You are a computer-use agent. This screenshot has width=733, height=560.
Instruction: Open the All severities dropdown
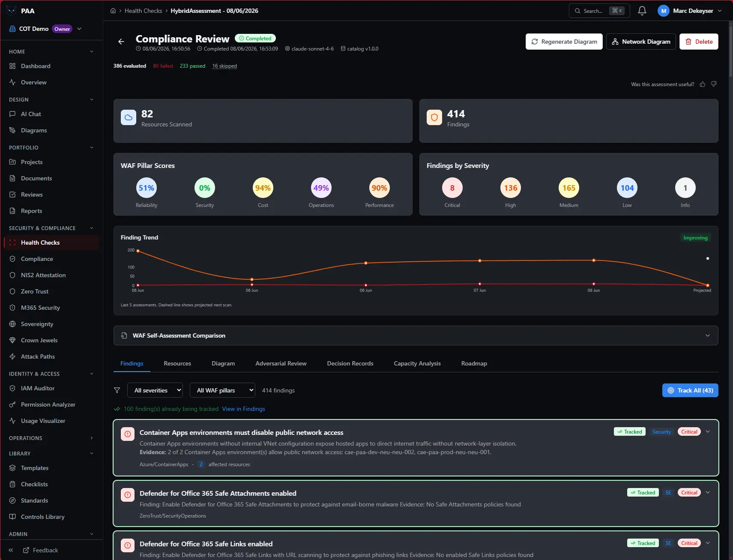(x=155, y=390)
